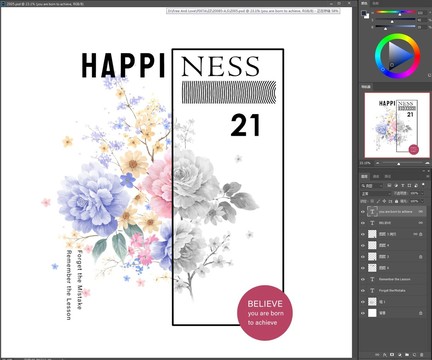Click the saturation slider in Color panel
The image size is (432, 360).
click(x=395, y=19)
